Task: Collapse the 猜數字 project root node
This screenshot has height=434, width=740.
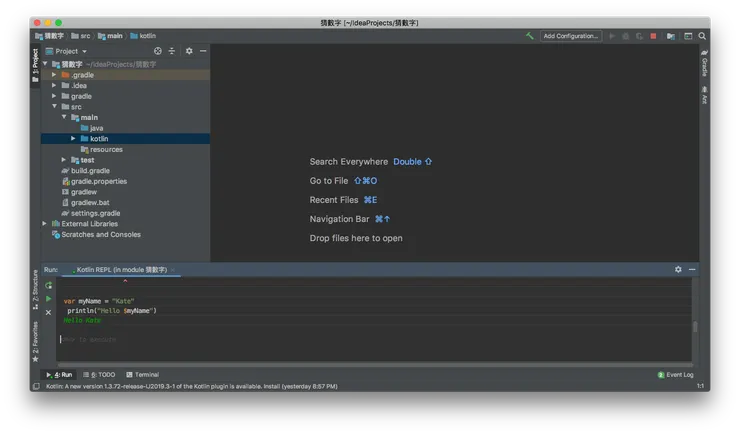Action: click(x=45, y=64)
